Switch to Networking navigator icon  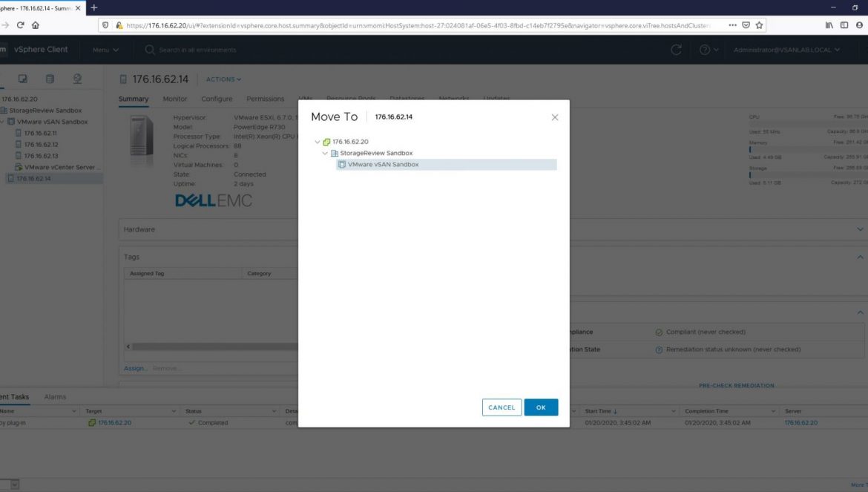coord(77,79)
